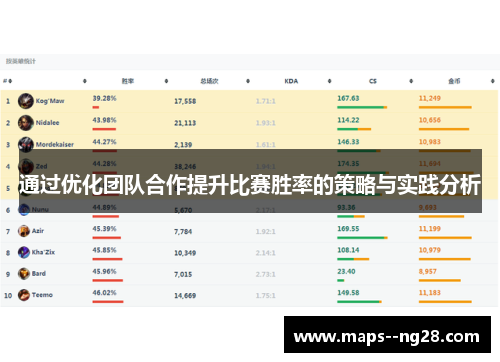The image size is (500, 362).
Task: Select KDA value 1.93:1
Action: coord(266,123)
